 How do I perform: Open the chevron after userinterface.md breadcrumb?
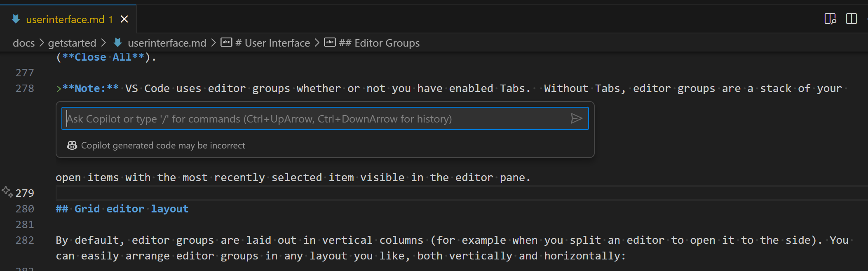[x=213, y=42]
